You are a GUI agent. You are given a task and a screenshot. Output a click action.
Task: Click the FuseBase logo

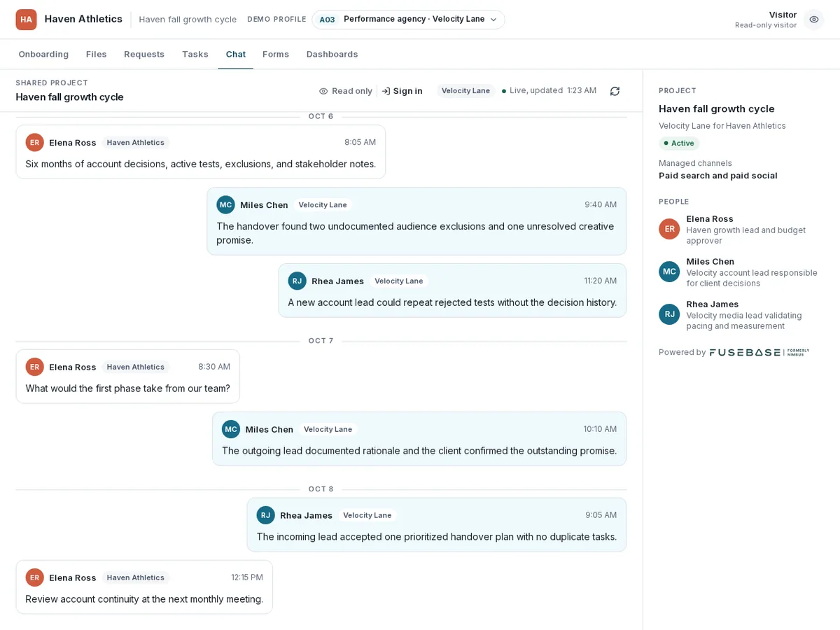point(759,352)
